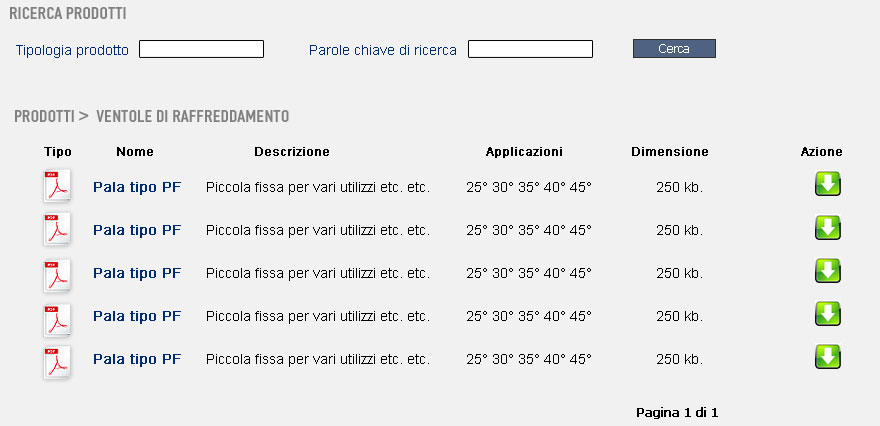The width and height of the screenshot is (880, 426).
Task: Open the fourth Pala tipo PF link
Action: (x=137, y=316)
